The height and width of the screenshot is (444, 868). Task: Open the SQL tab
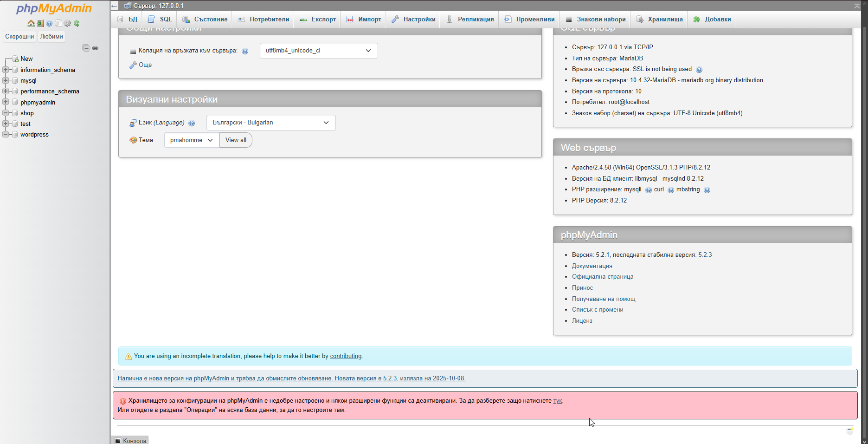[160, 19]
